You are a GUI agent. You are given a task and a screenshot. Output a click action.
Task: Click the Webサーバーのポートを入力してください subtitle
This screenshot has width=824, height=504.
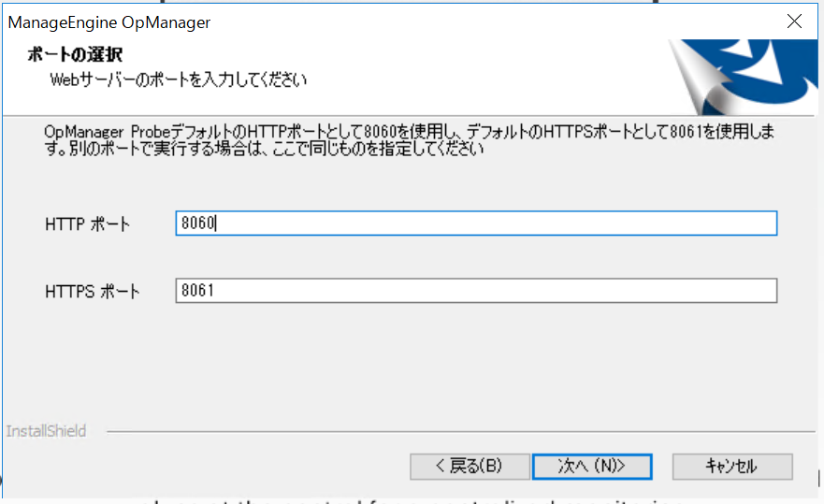pyautogui.click(x=178, y=79)
